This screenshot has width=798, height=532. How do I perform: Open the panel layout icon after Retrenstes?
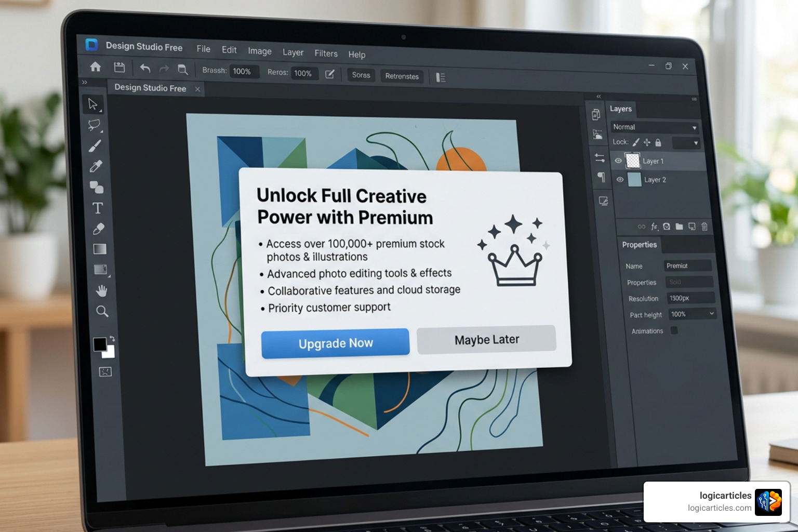point(441,77)
